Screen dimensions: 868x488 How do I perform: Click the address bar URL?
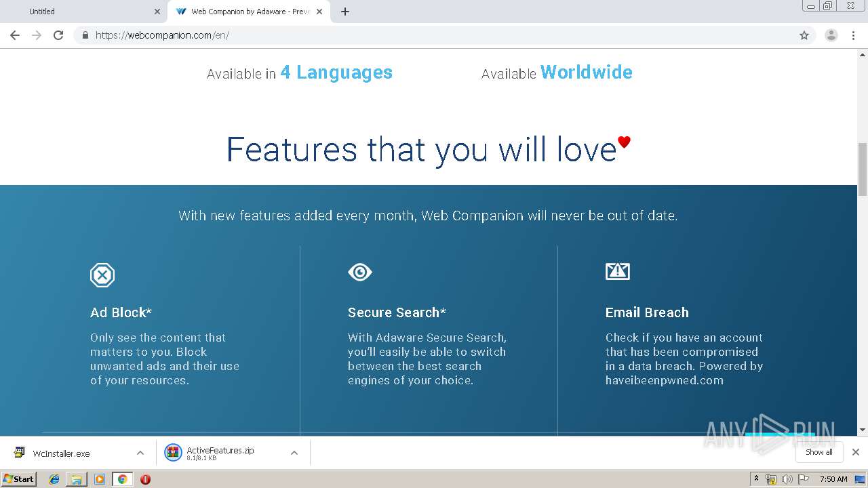coord(162,35)
